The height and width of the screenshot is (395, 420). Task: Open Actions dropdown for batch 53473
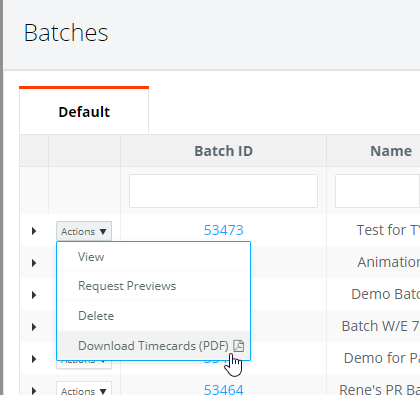pyautogui.click(x=84, y=231)
